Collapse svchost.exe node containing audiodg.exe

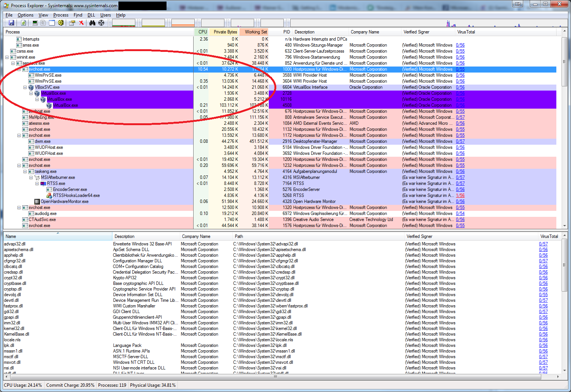[x=19, y=207]
